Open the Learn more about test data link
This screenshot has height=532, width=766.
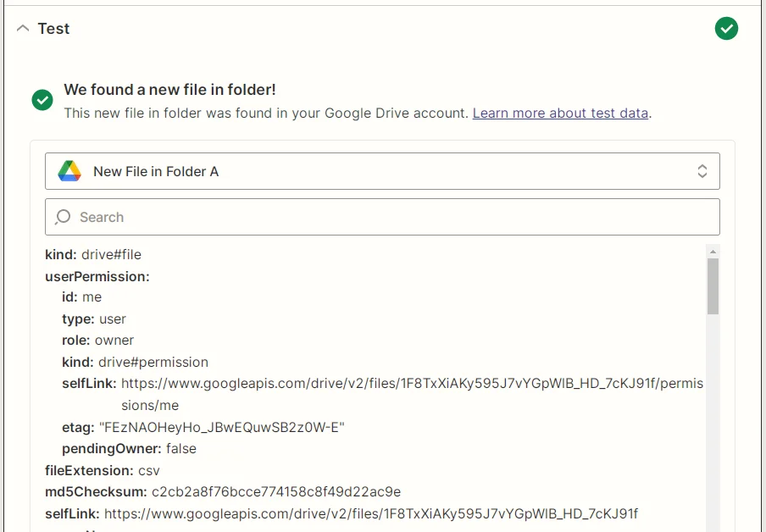559,113
